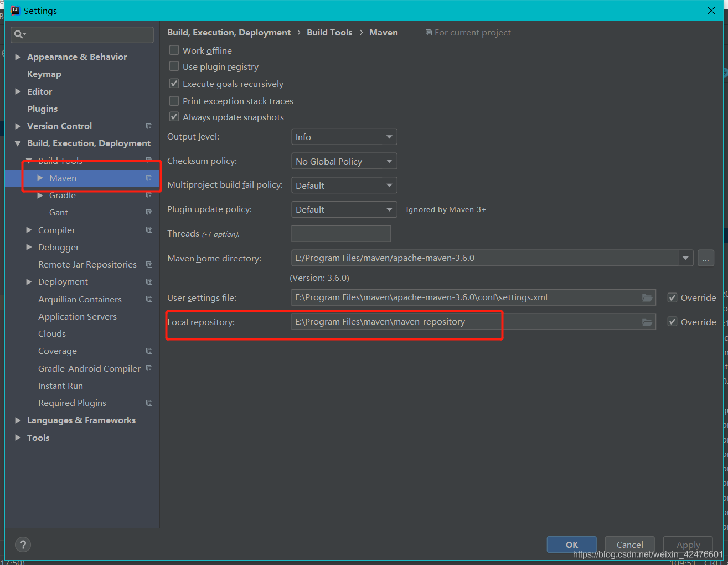728x565 pixels.
Task: Click project-level icon beside Arquillian Containers
Action: point(149,299)
